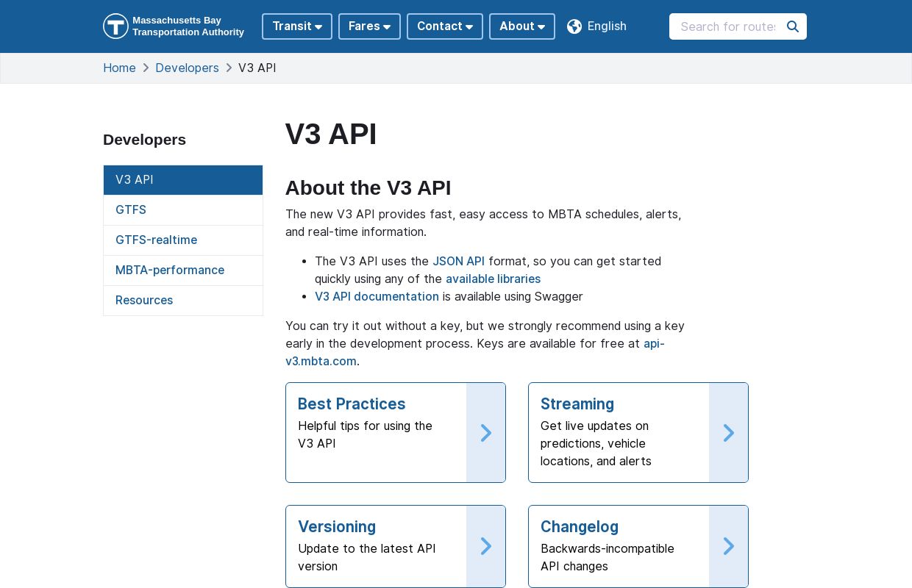Click the Streaming card arrow
The width and height of the screenshot is (912, 588).
(729, 433)
